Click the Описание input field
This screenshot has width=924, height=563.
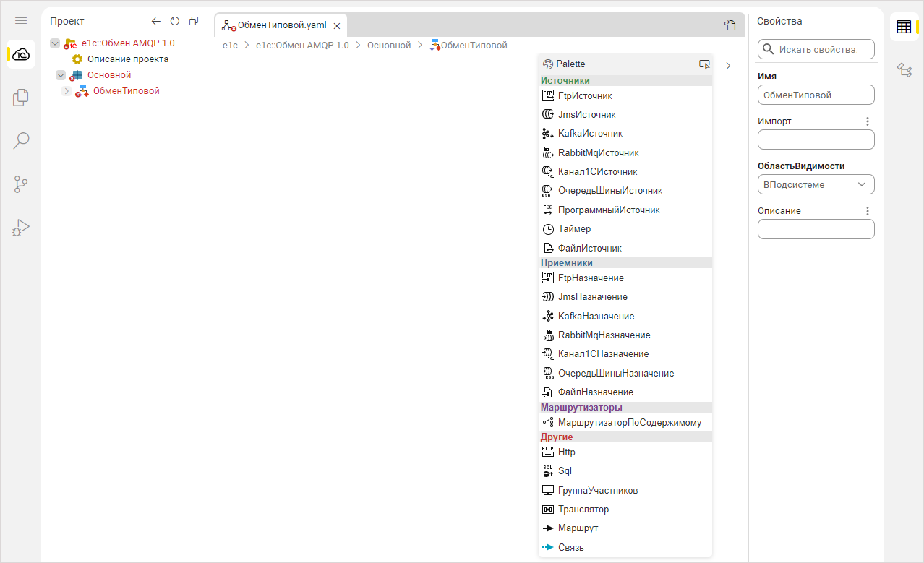[816, 229]
